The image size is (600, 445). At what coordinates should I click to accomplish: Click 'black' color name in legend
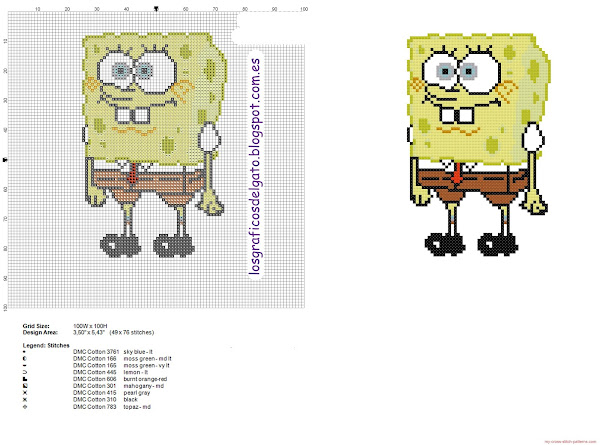tap(130, 399)
